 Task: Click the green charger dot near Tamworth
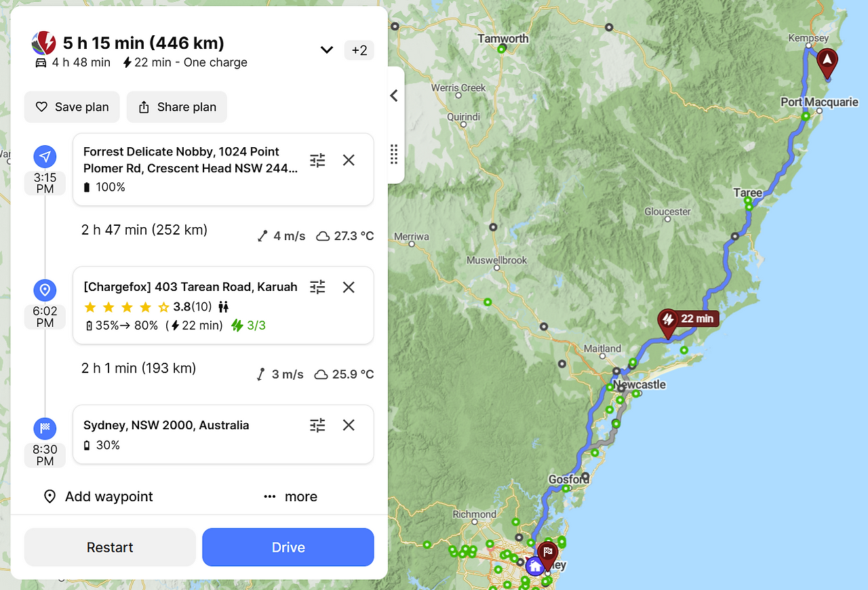tap(502, 49)
